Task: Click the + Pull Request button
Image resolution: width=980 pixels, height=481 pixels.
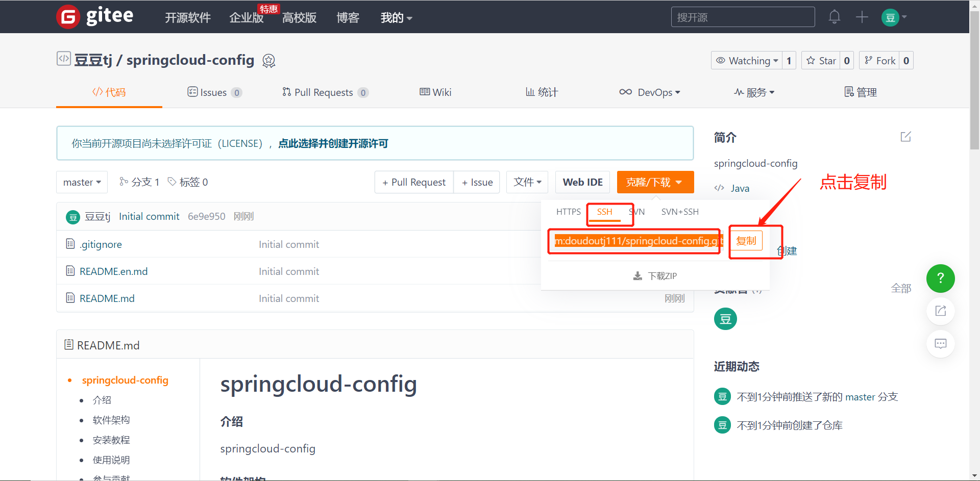Action: coord(414,182)
